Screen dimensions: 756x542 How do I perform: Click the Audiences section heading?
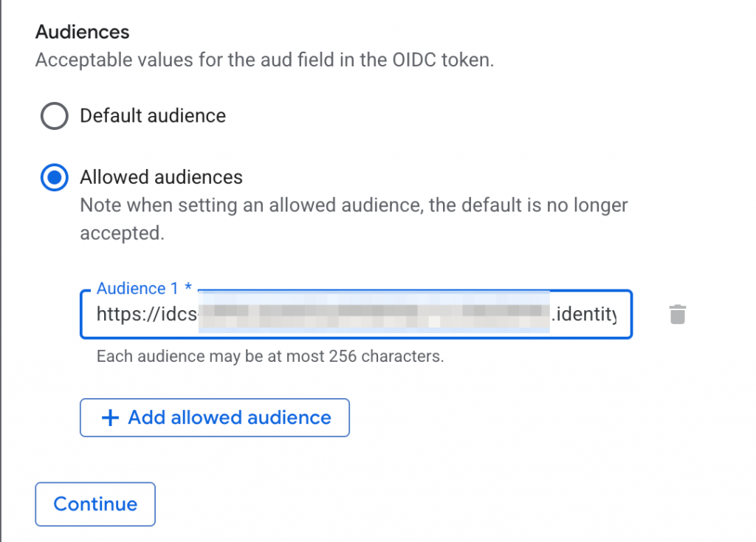[x=83, y=32]
